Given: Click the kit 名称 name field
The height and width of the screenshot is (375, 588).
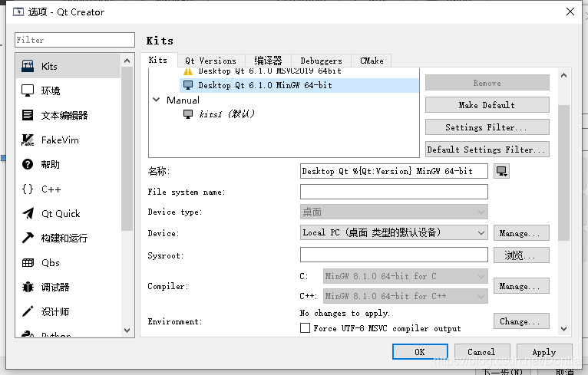Looking at the screenshot, I should pos(394,171).
